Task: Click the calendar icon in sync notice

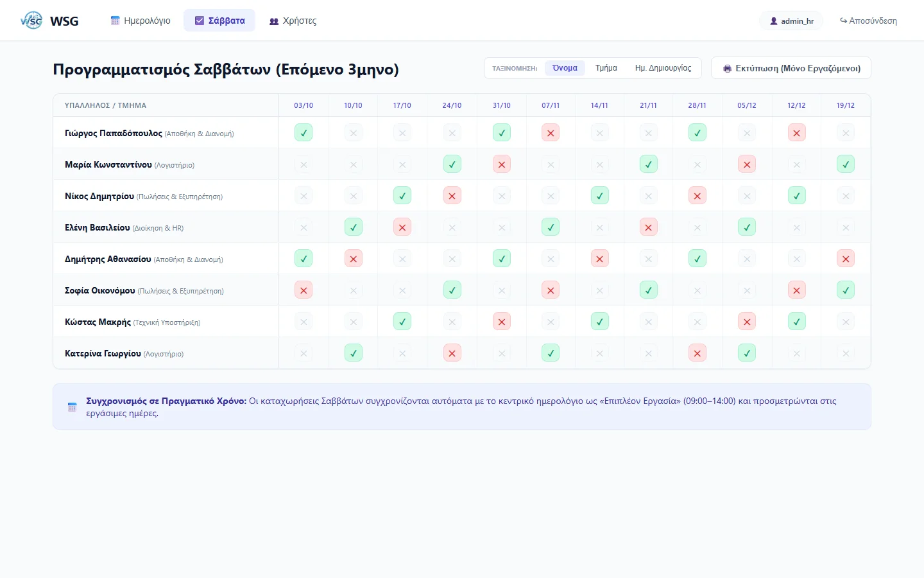Action: click(x=72, y=407)
